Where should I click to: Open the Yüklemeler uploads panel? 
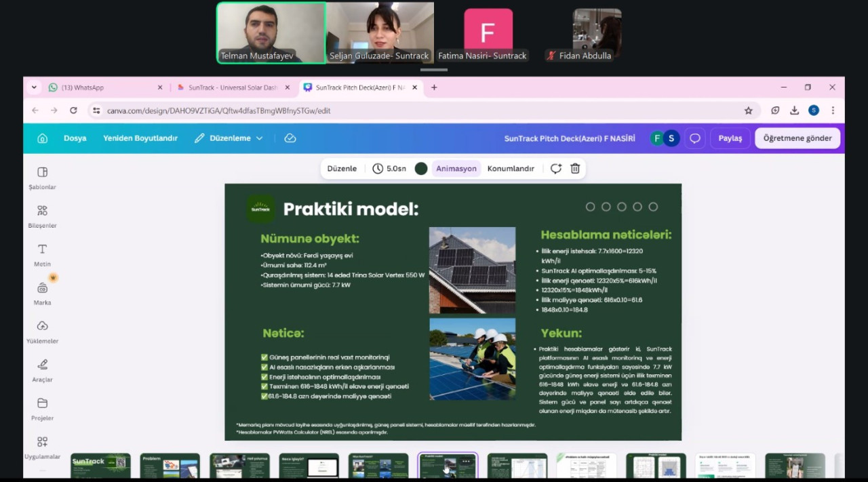click(42, 333)
